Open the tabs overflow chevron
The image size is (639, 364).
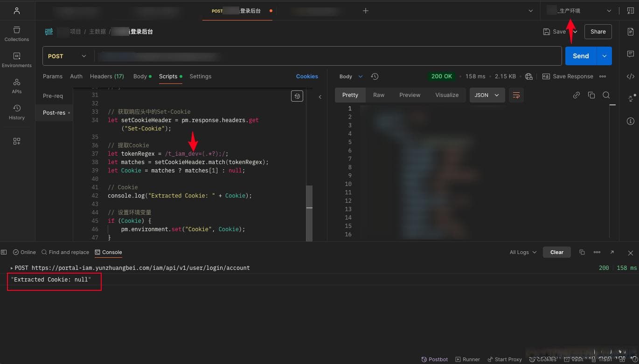[530, 11]
